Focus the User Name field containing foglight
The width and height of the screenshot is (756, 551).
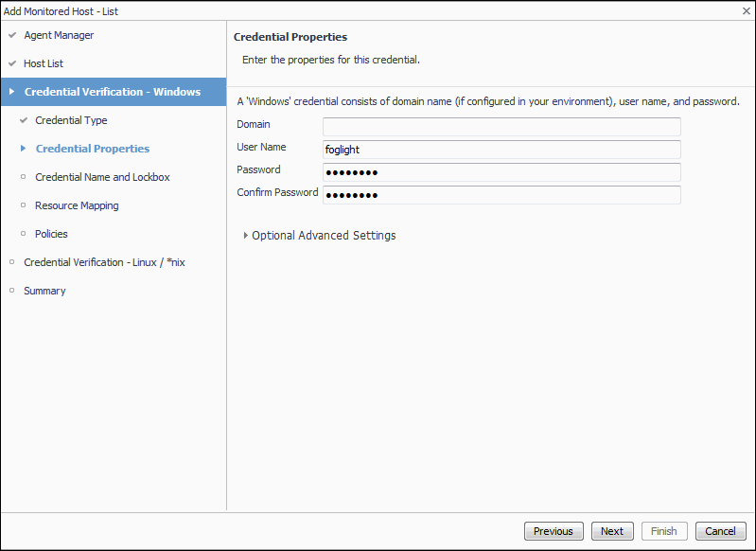501,150
